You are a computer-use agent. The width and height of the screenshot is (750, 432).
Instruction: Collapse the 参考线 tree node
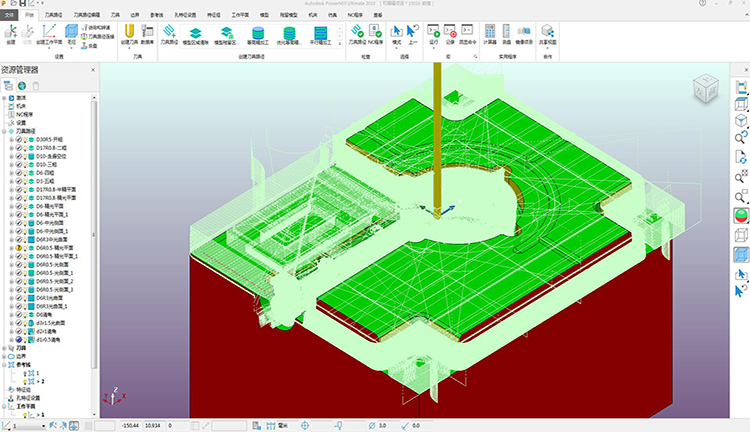click(4, 365)
